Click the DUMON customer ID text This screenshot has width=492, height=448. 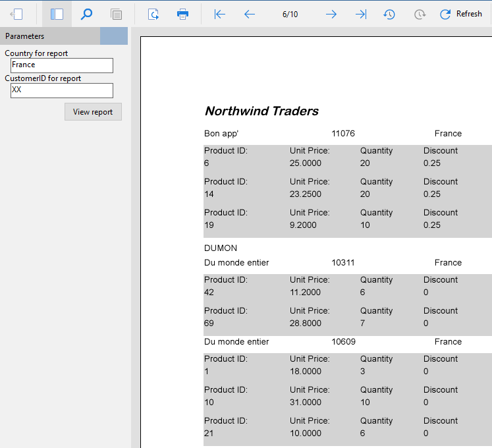(x=221, y=248)
